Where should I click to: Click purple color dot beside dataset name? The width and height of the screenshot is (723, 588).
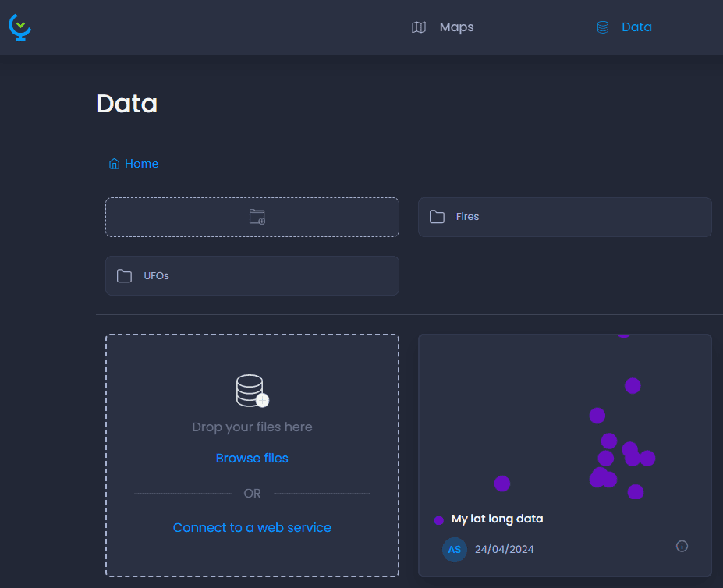click(x=438, y=520)
